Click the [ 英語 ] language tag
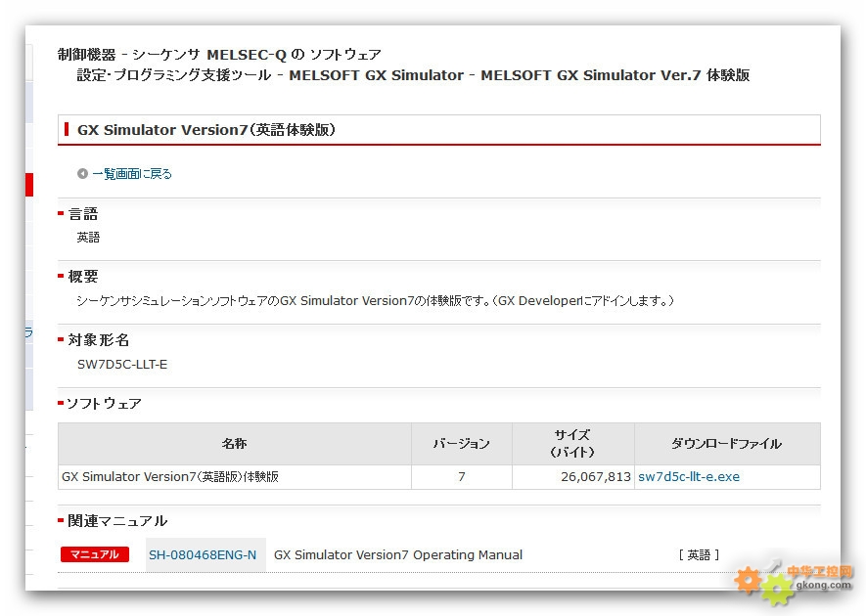The width and height of the screenshot is (866, 616). pyautogui.click(x=699, y=554)
